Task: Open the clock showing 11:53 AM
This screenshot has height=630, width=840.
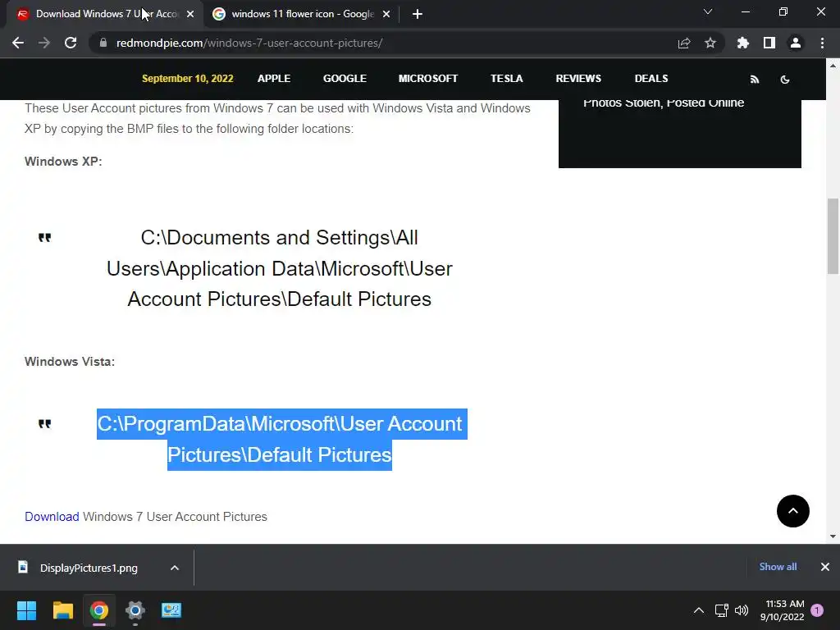Action: (x=782, y=610)
